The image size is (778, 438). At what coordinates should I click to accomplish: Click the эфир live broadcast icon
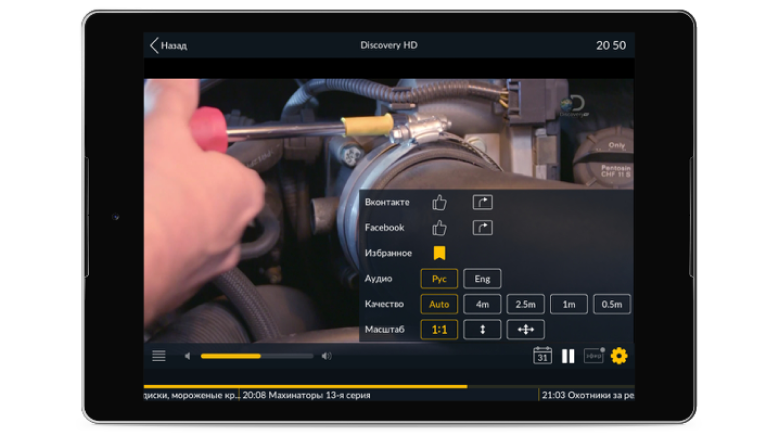[x=594, y=356]
